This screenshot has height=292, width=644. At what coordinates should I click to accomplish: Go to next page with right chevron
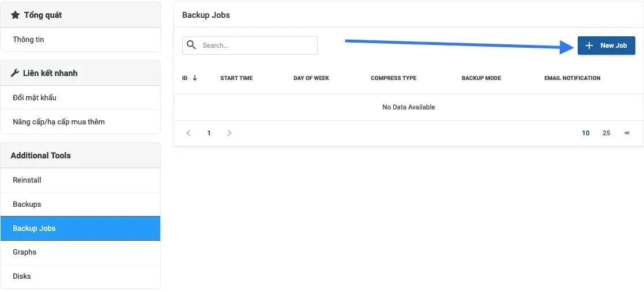pyautogui.click(x=229, y=133)
